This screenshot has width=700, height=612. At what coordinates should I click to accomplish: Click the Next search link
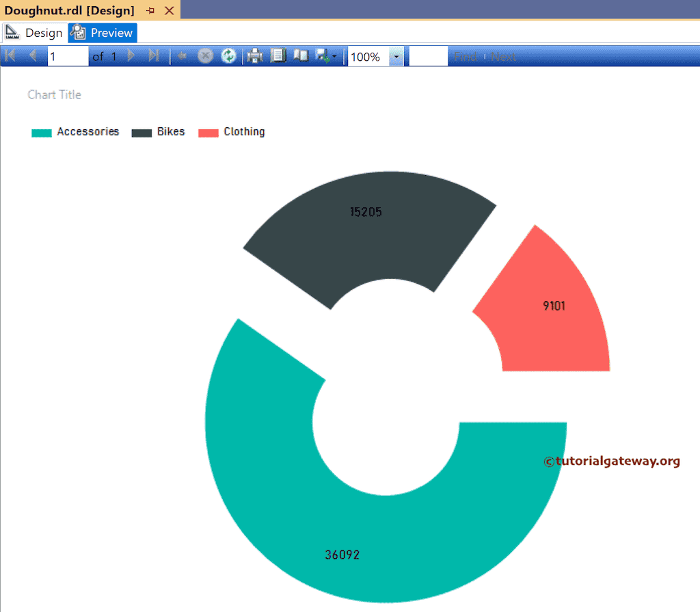(x=503, y=56)
